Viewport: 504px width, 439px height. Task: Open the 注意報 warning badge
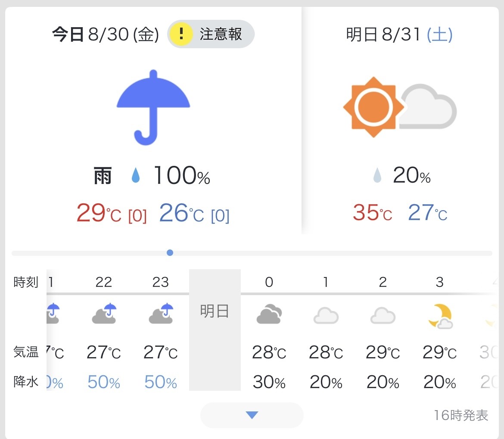(211, 34)
